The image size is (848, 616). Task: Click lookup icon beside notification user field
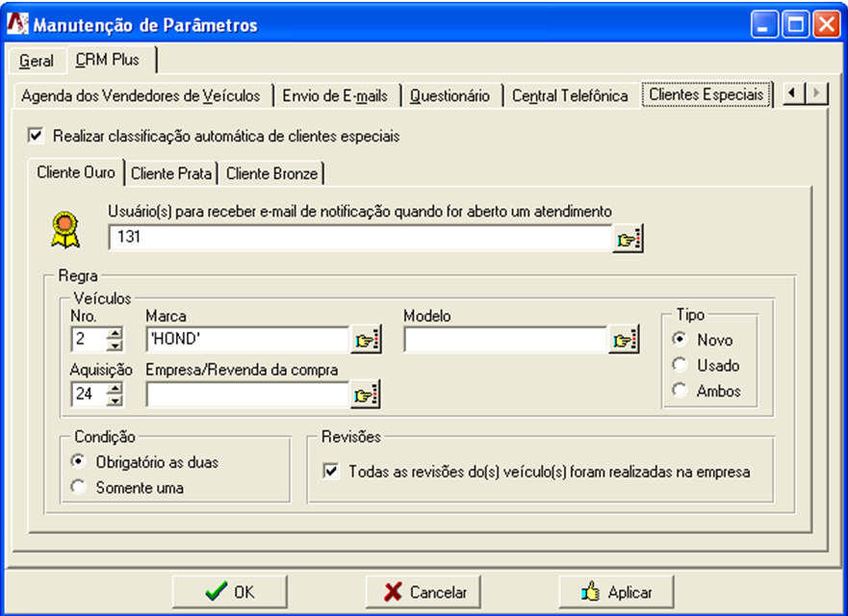[x=628, y=238]
